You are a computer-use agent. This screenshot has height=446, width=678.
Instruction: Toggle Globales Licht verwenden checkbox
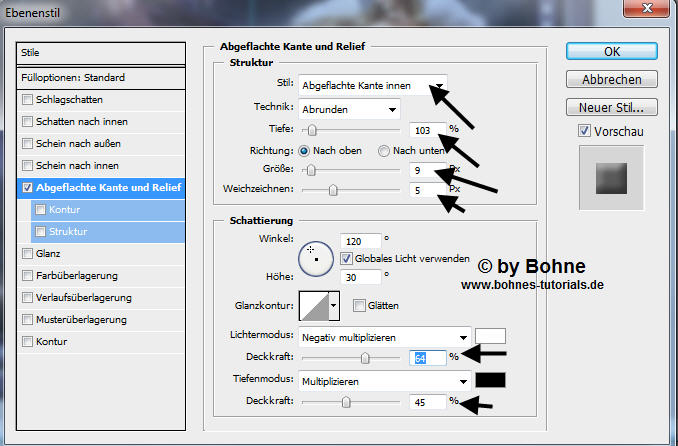pos(346,259)
